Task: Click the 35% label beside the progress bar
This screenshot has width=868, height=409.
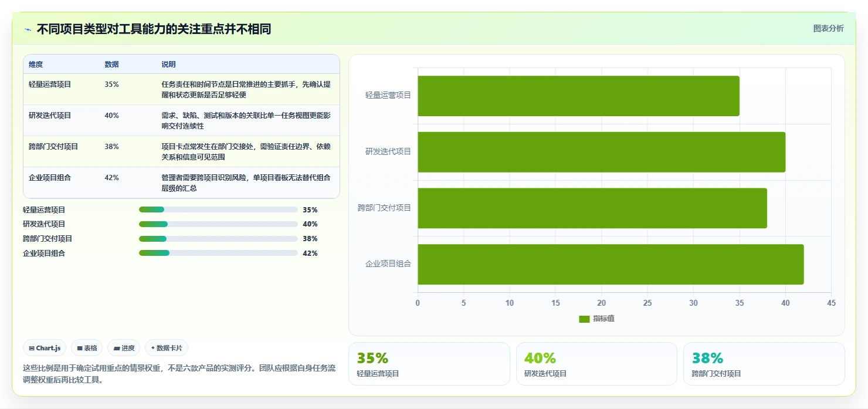Action: pyautogui.click(x=310, y=209)
